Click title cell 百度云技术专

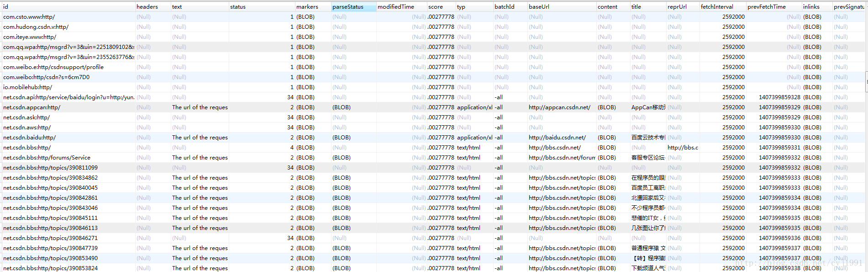tap(648, 138)
